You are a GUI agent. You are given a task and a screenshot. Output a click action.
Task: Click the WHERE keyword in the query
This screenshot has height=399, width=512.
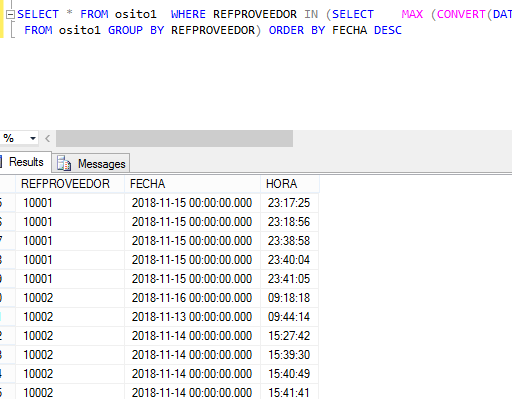tap(188, 14)
